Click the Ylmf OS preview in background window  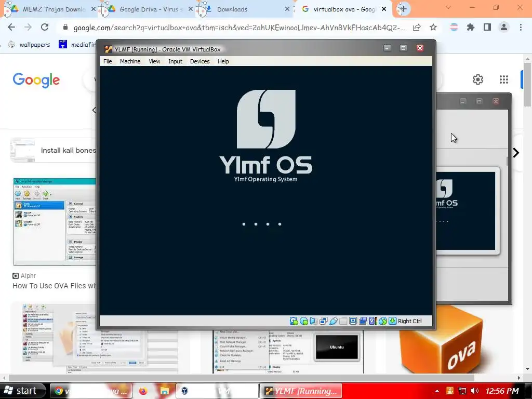(465, 211)
